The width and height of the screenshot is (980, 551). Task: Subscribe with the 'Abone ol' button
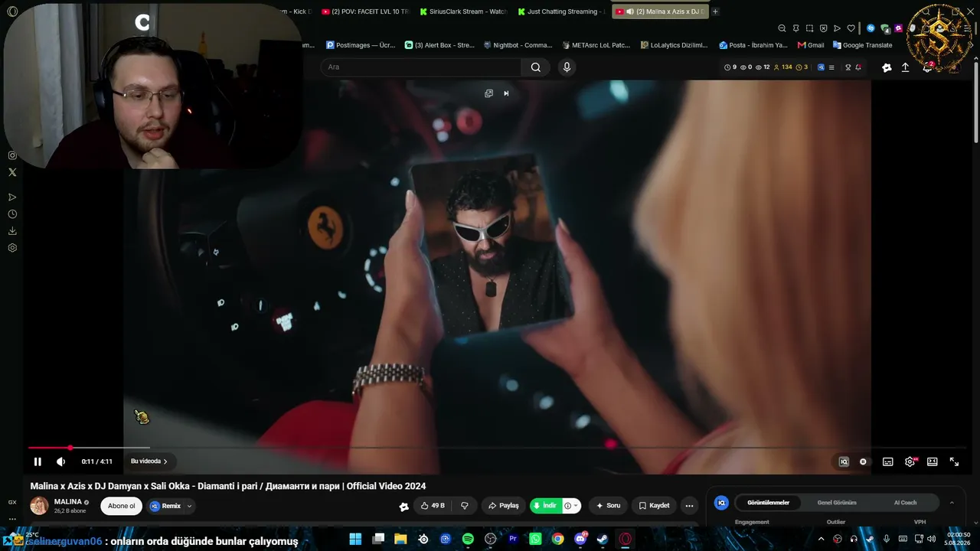(122, 506)
